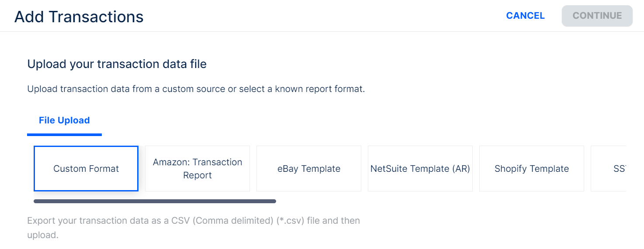Click the 'Upload your transaction data file' heading
This screenshot has width=644, height=249.
(x=117, y=65)
